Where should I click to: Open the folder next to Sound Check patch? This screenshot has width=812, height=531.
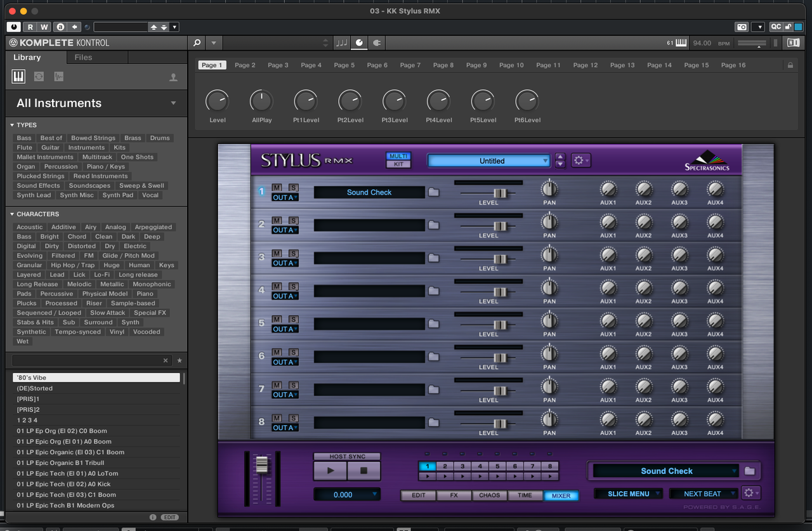coord(750,471)
